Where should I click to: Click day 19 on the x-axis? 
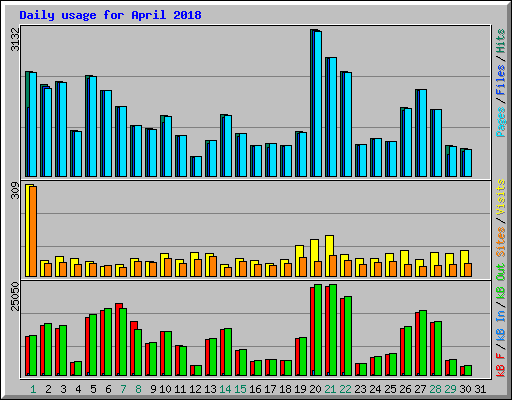[300, 389]
